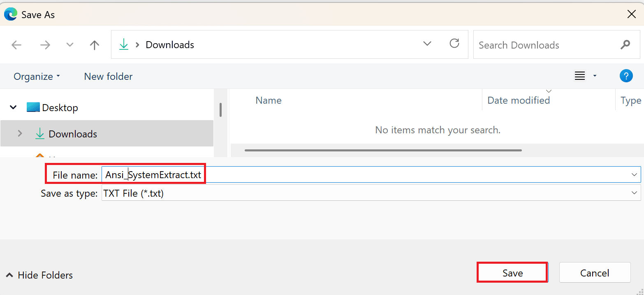
Task: Collapse the Desktop tree node
Action: [12, 107]
